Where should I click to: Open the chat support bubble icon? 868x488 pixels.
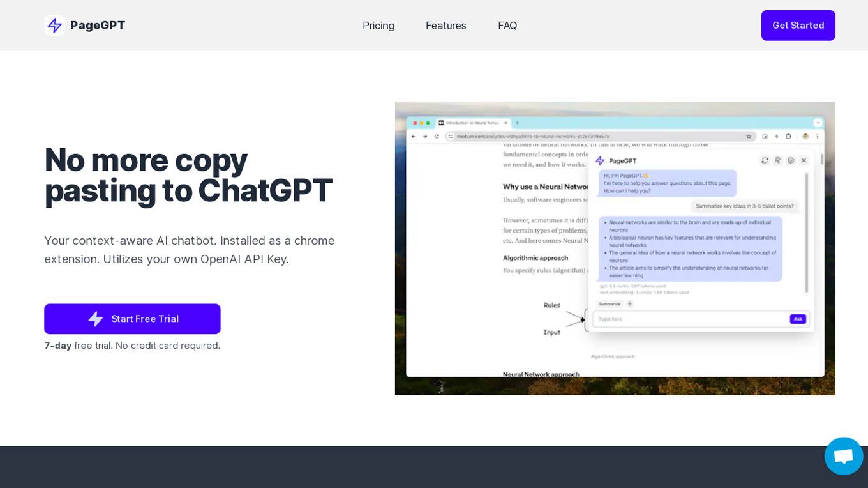coord(844,456)
